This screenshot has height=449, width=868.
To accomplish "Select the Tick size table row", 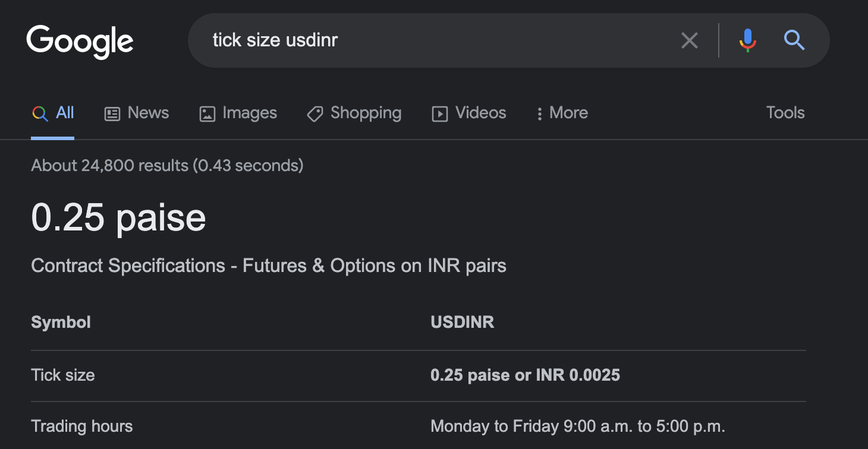I will 419,375.
